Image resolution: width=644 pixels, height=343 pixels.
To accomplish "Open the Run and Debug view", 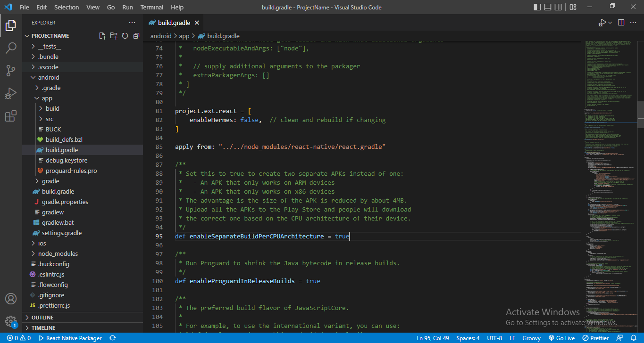I will (x=10, y=93).
